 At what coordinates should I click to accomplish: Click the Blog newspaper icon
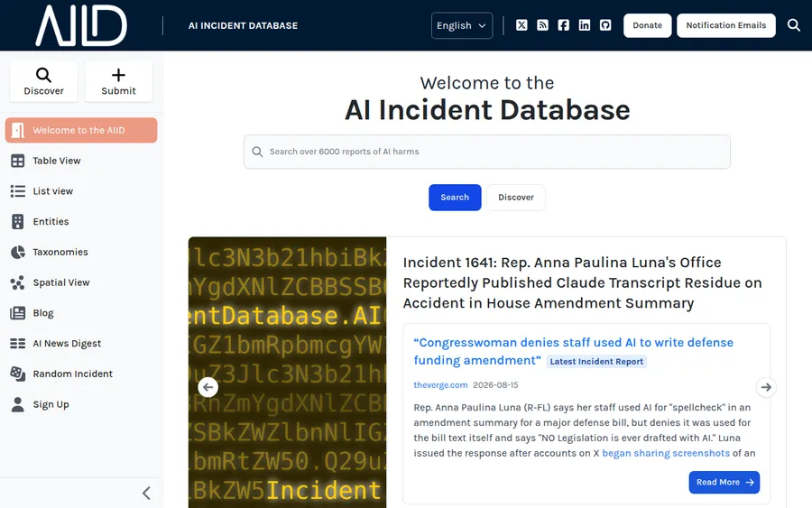pyautogui.click(x=18, y=313)
